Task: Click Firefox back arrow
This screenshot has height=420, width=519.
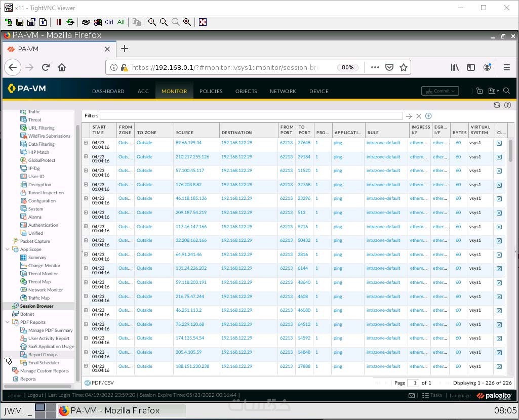Action: 13,67
